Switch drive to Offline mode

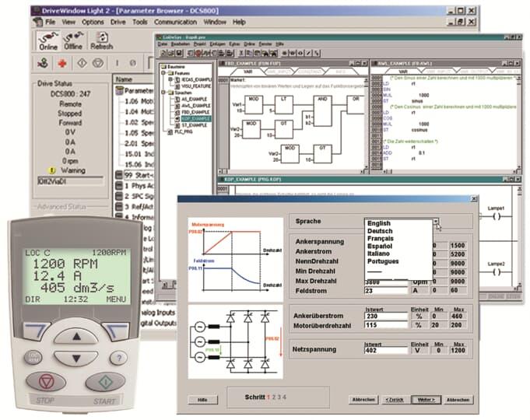tap(73, 41)
